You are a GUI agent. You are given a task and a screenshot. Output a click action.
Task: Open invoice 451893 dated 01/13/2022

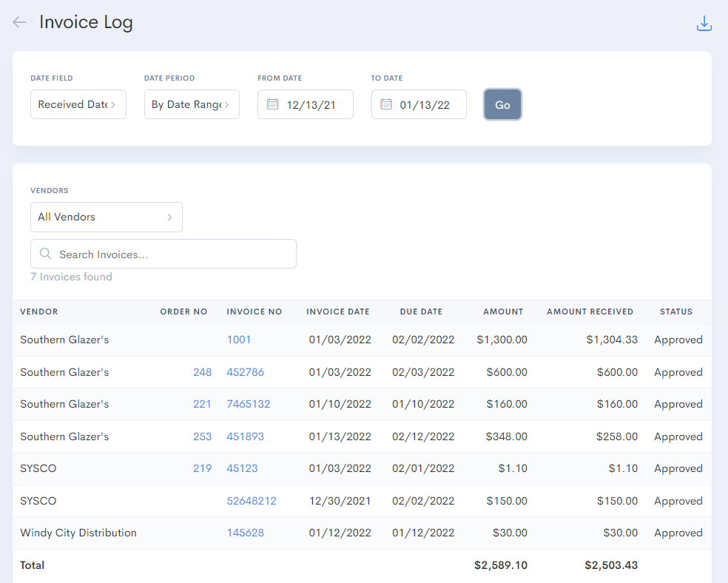245,437
